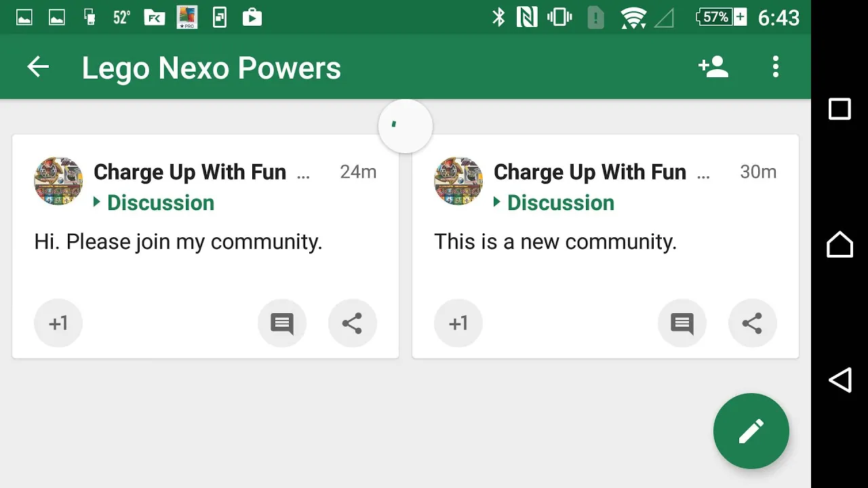Tap the clock showing 6:43
Image resolution: width=868 pixels, height=488 pixels.
point(778,18)
